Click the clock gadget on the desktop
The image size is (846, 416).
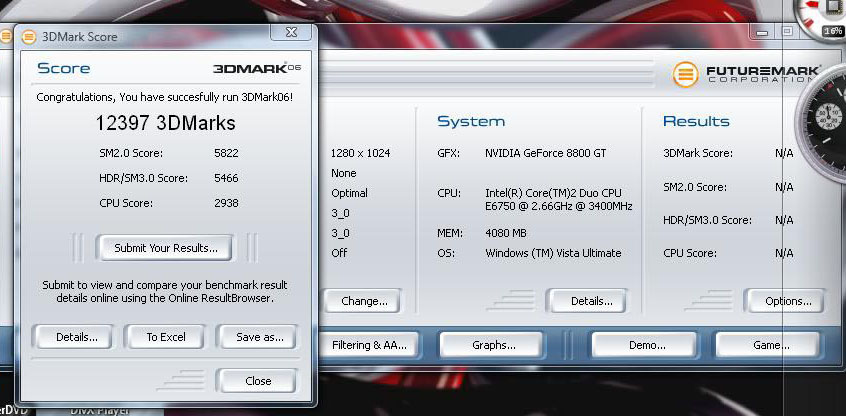823,124
